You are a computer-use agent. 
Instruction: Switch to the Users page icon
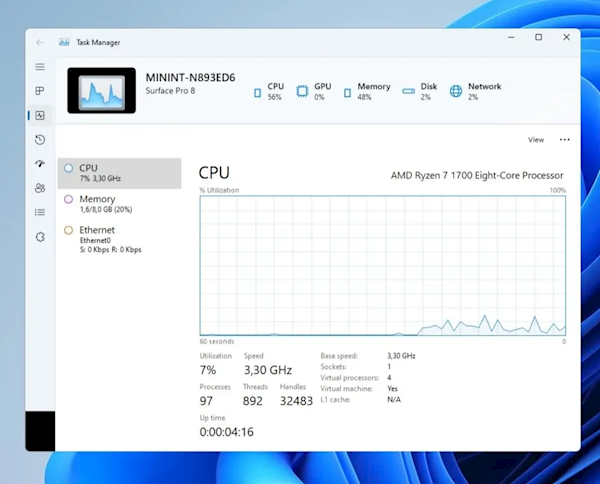pyautogui.click(x=40, y=188)
